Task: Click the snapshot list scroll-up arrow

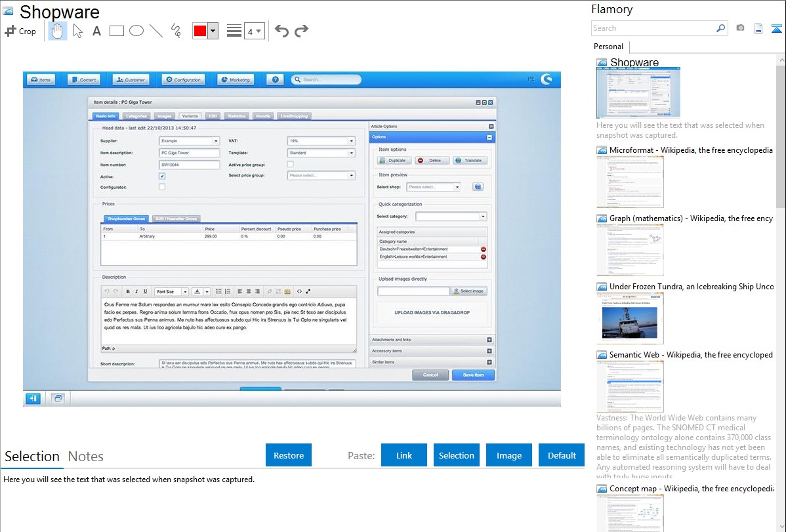Action: [781, 60]
